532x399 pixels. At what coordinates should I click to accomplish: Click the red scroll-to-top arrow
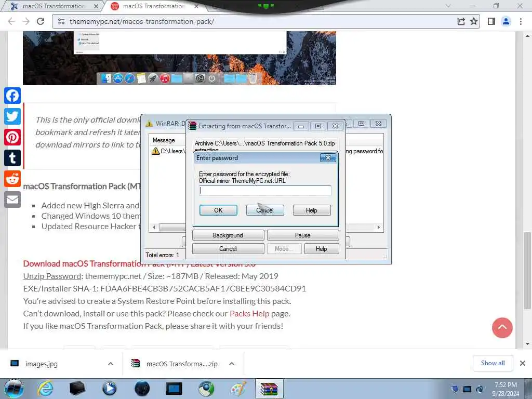pyautogui.click(x=502, y=328)
